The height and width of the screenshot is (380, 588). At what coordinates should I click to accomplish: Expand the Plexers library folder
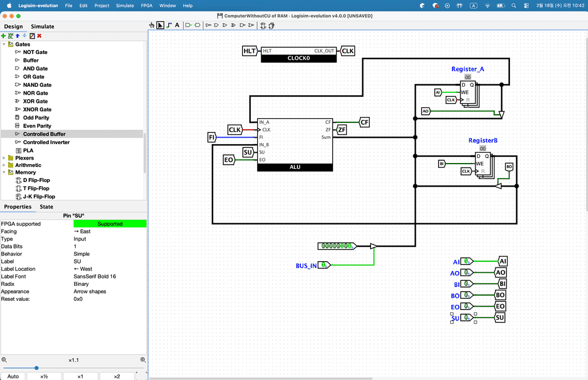pos(4,158)
